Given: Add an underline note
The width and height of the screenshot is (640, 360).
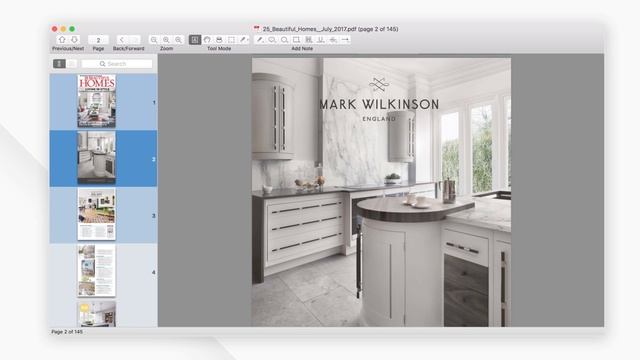Looking at the screenshot, I should 321,40.
